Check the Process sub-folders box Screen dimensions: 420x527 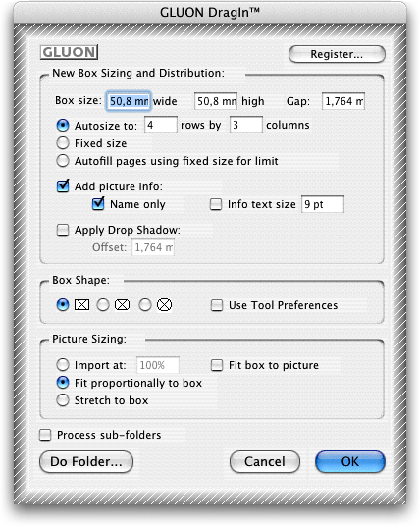[x=45, y=435]
